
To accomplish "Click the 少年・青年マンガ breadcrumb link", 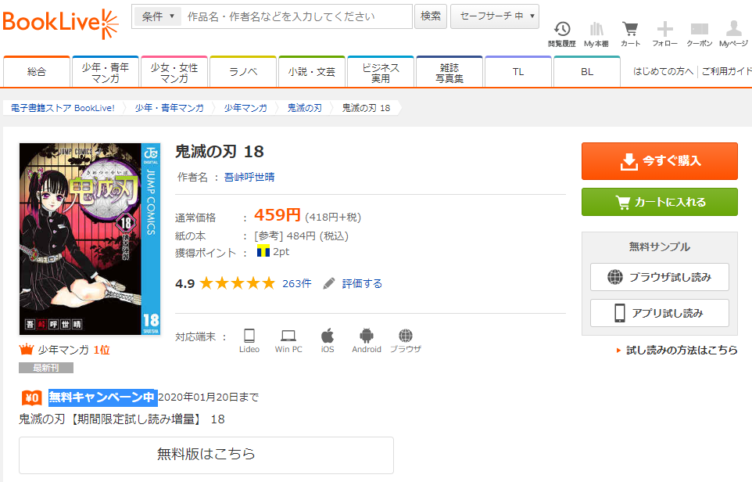I will click(x=169, y=108).
